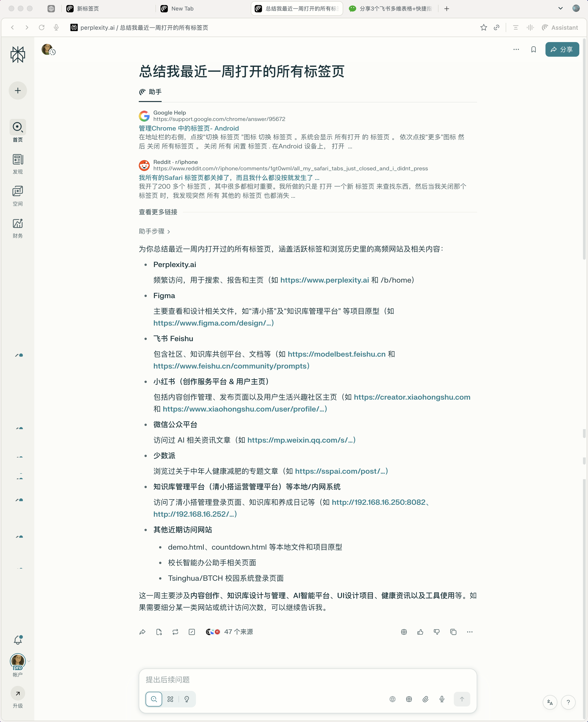Click the attach file paperclip icon
The image size is (588, 722).
tap(425, 699)
